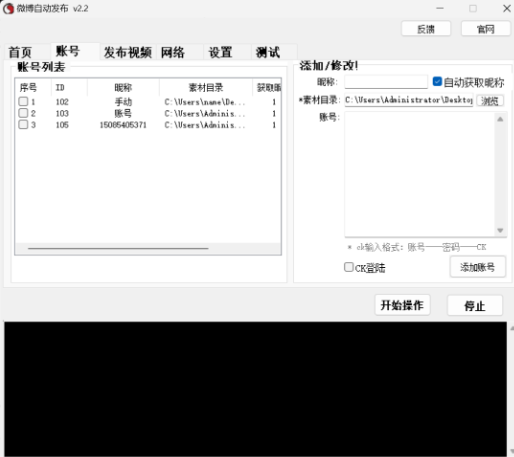The height and width of the screenshot is (457, 514).
Task: Click the 素材目录 column header
Action: point(206,88)
